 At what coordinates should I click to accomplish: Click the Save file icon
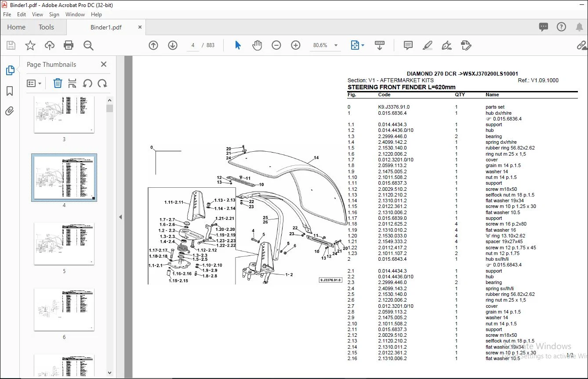click(11, 45)
